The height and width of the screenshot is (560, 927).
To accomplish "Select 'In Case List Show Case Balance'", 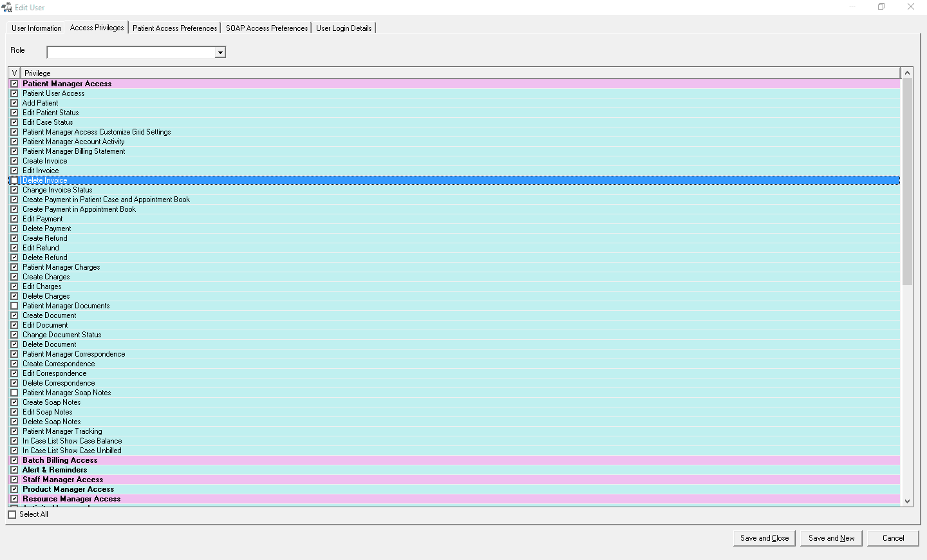I will [454, 441].
